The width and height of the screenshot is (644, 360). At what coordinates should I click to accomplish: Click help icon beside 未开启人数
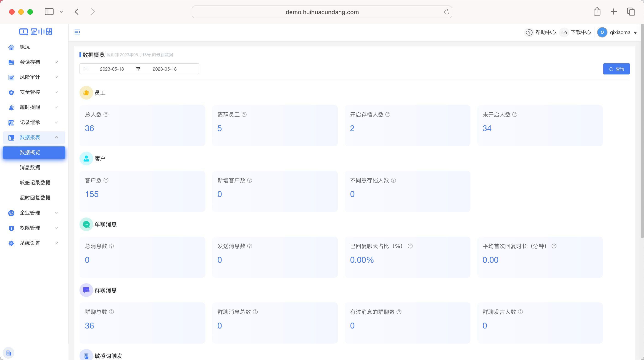coord(515,114)
